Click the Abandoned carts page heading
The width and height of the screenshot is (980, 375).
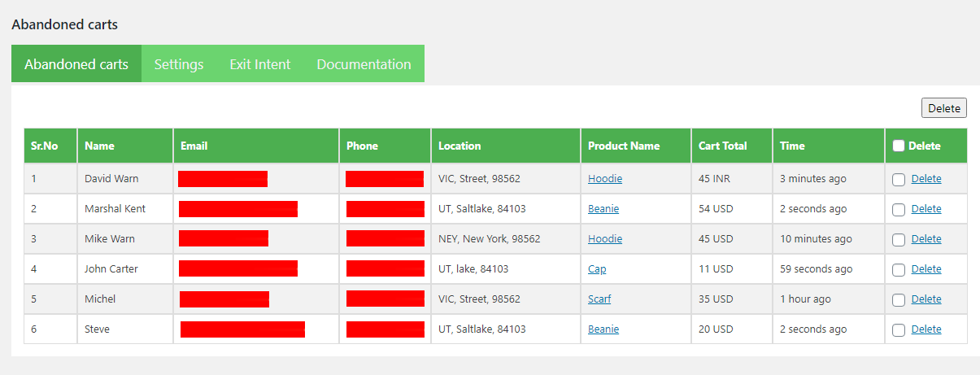[64, 24]
